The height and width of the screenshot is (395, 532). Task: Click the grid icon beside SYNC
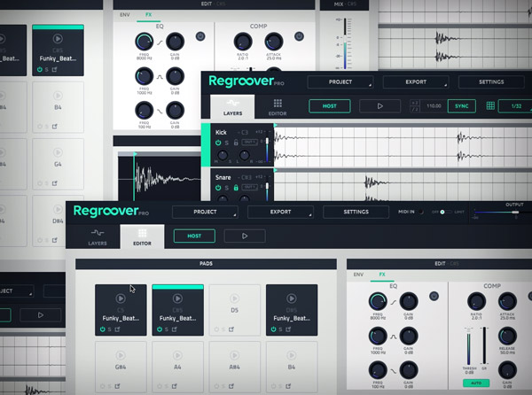click(x=490, y=105)
